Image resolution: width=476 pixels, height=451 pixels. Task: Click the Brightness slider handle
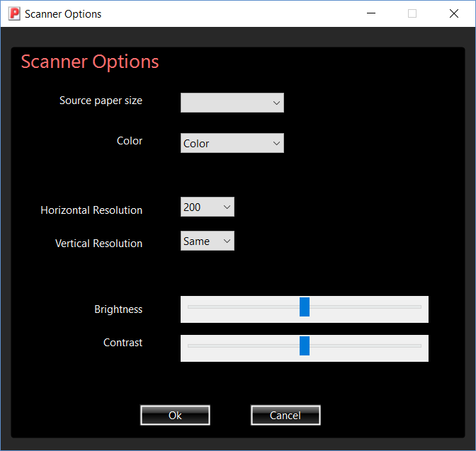pos(305,307)
